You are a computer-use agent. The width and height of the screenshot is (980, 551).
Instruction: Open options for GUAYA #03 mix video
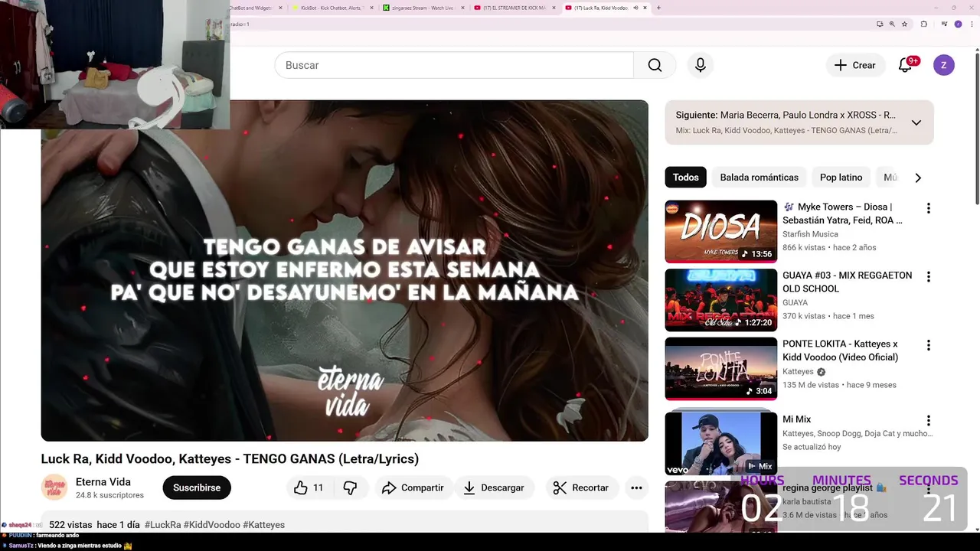(x=928, y=277)
